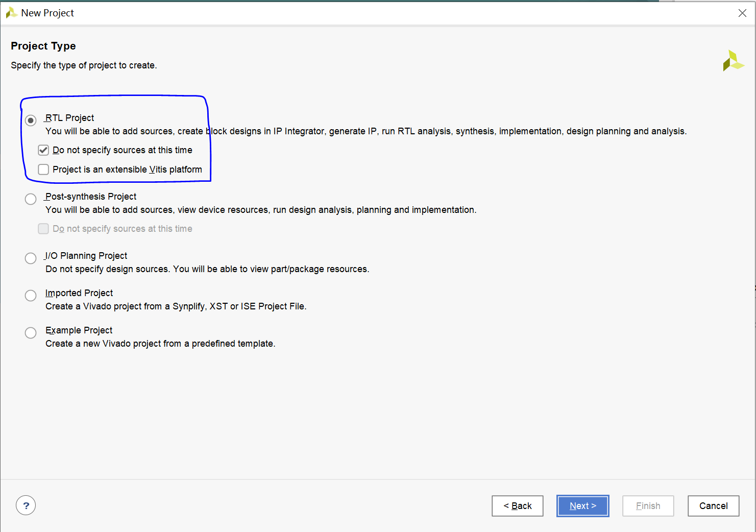Click the RTL Project description about IP Integrator
The image size is (756, 532).
pos(366,131)
